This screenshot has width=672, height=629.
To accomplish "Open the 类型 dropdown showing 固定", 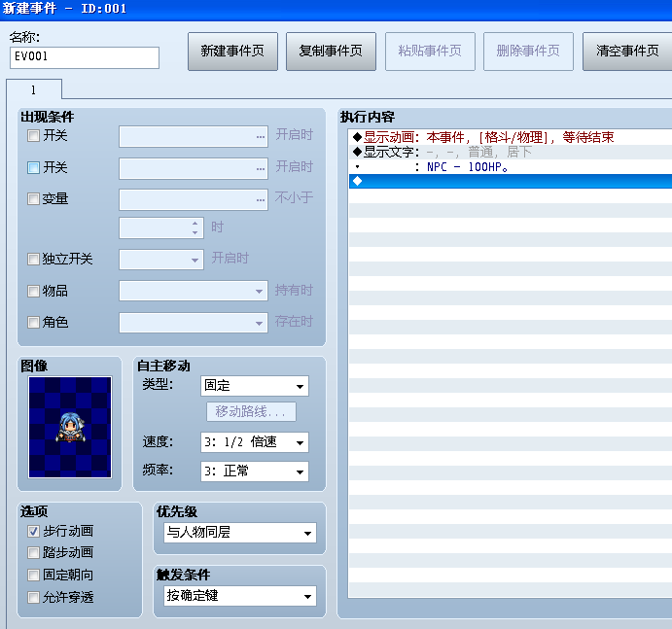I will 255,386.
